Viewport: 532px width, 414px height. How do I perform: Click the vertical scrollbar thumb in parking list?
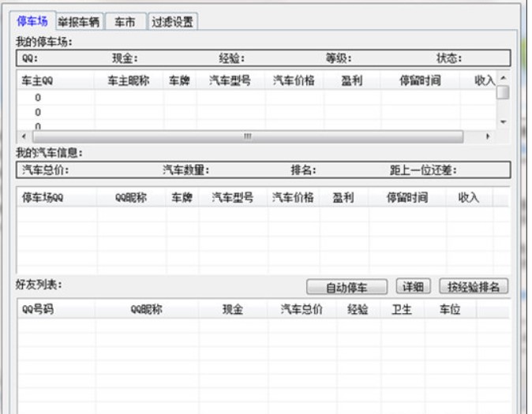click(x=503, y=92)
